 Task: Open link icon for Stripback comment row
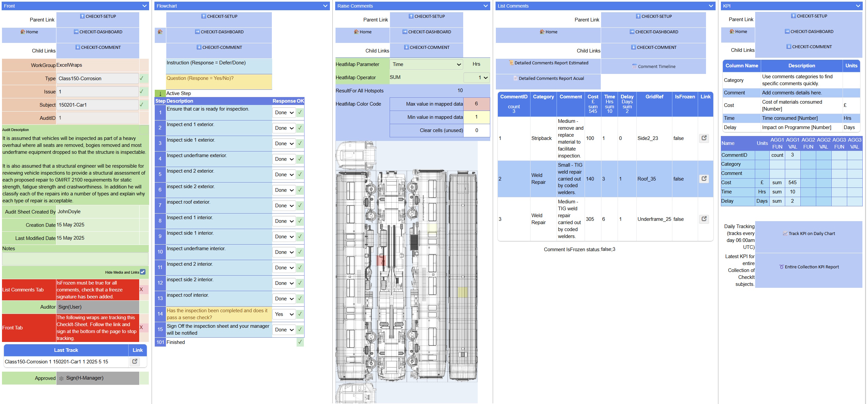tap(704, 138)
